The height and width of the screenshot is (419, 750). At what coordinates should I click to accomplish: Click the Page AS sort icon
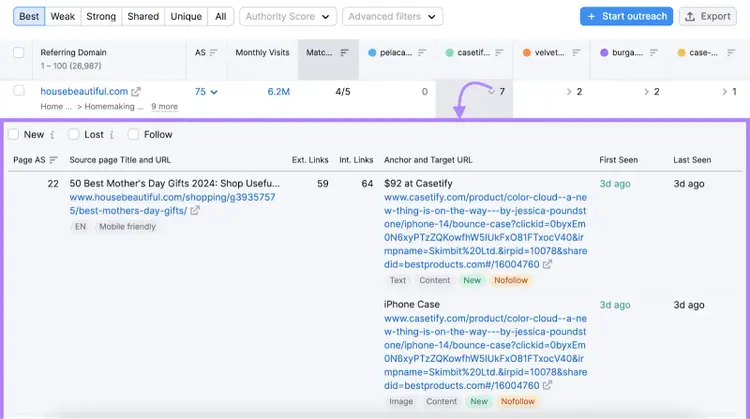tap(53, 160)
